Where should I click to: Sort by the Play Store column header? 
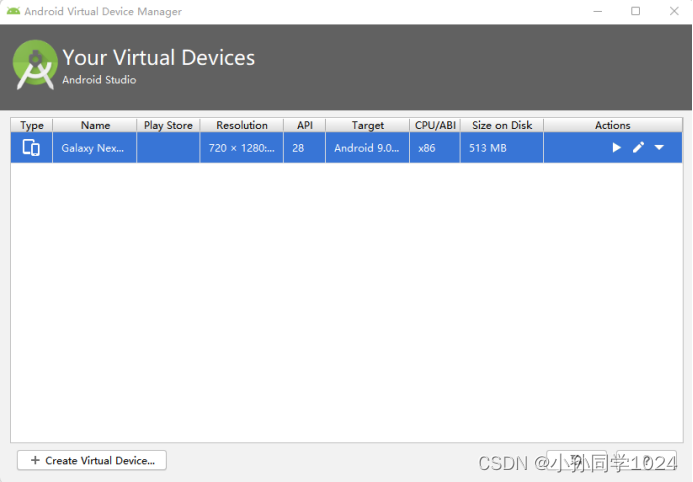[x=168, y=125]
